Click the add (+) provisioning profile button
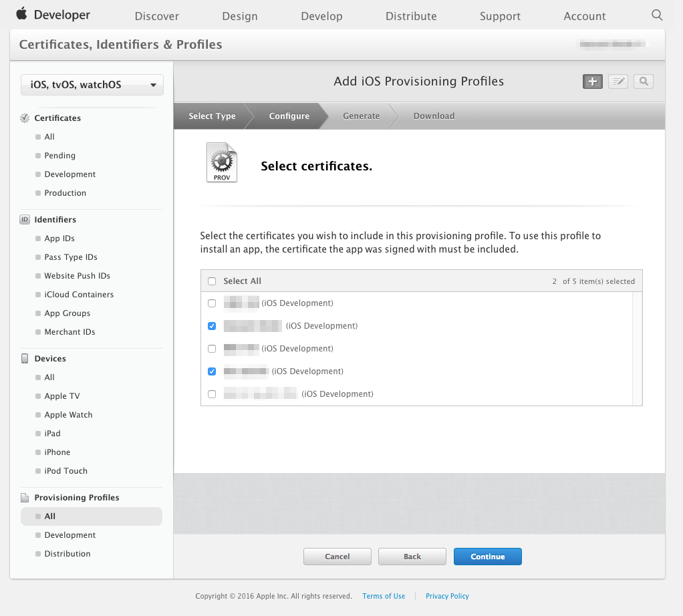683x616 pixels. point(592,82)
